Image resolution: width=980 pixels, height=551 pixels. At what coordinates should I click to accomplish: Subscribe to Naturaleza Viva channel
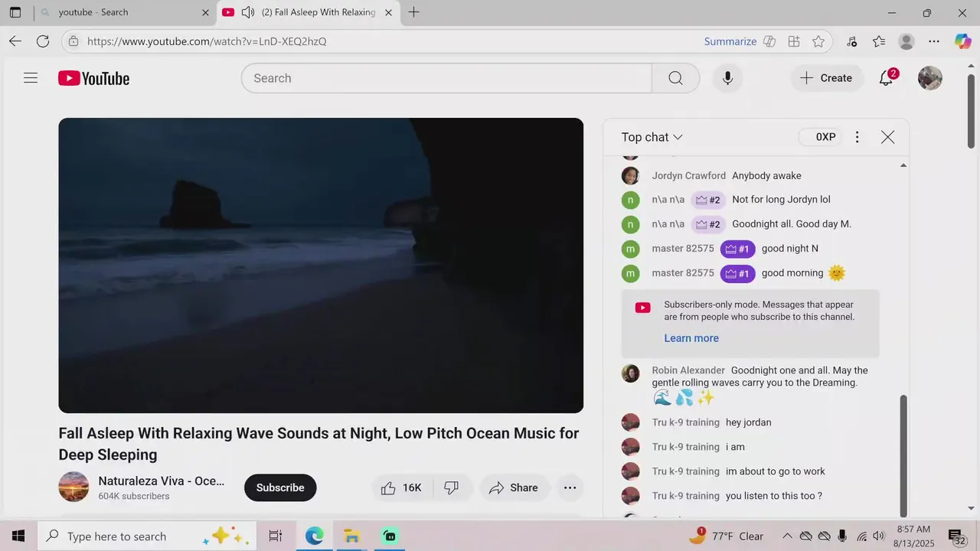point(280,487)
